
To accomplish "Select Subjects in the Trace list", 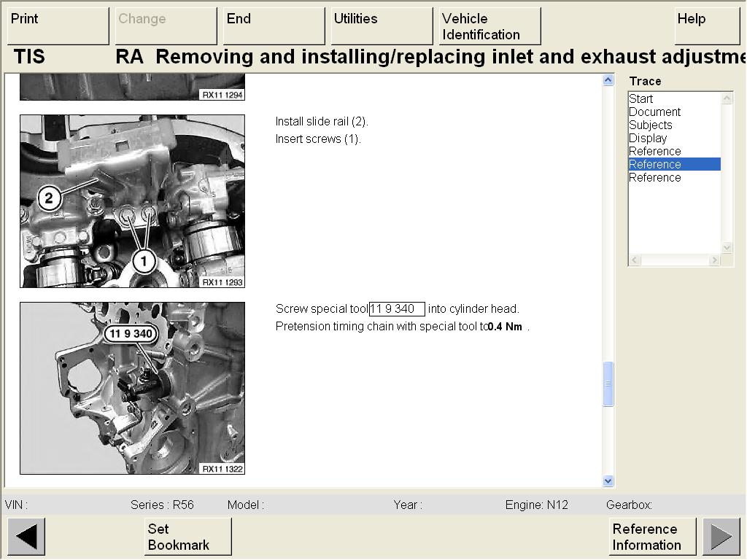I will coord(650,125).
